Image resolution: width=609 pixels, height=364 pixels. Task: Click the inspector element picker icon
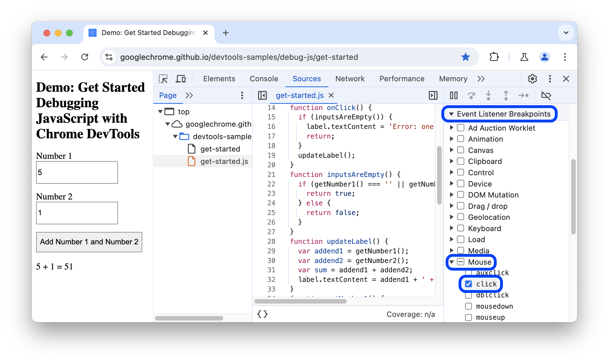163,79
